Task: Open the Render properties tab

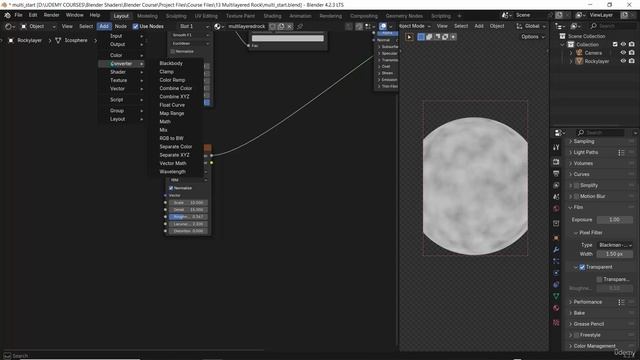Action: 556,162
